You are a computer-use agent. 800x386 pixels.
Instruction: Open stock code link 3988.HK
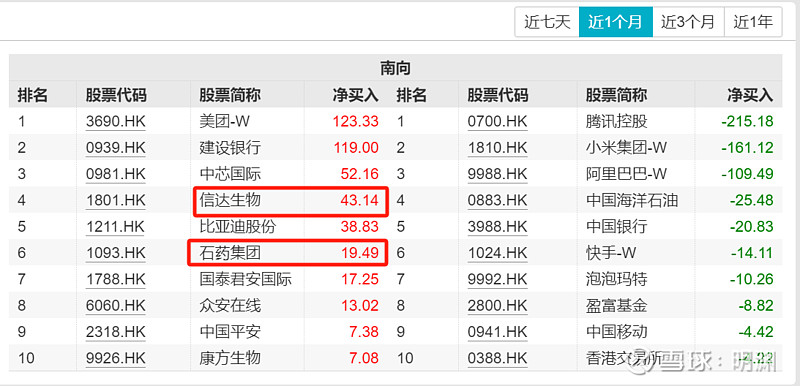pos(497,226)
